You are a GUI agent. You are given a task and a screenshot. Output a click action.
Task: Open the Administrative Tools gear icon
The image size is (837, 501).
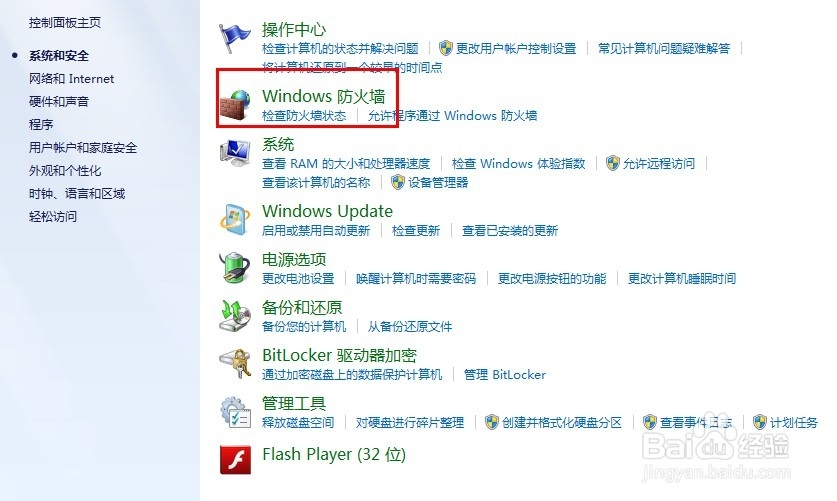(235, 411)
